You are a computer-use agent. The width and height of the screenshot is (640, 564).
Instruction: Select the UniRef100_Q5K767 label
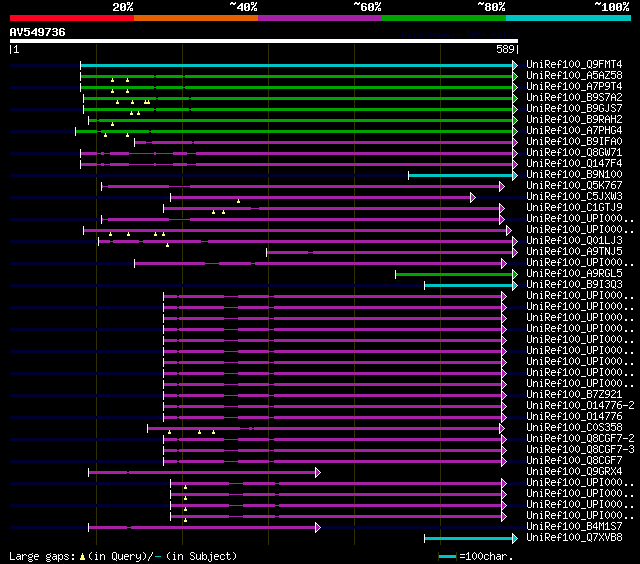click(574, 186)
